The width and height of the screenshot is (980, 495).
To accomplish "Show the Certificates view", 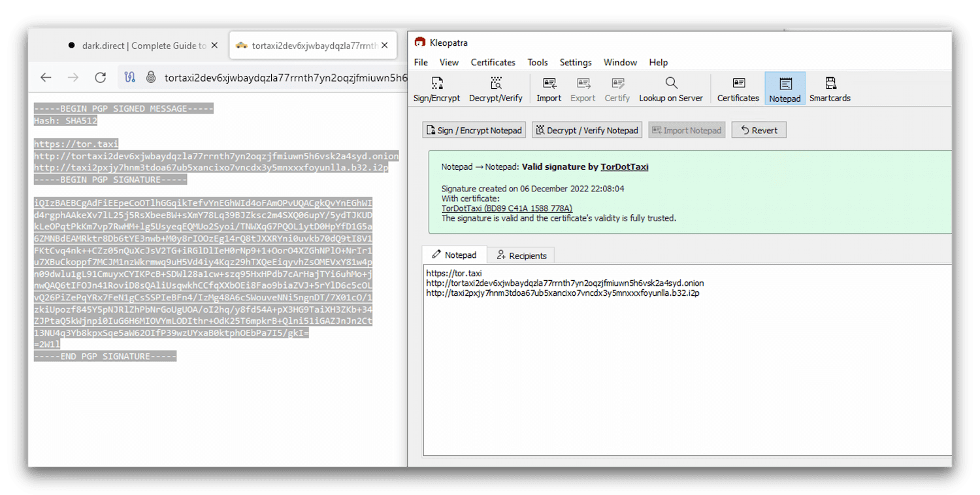I will coord(738,89).
